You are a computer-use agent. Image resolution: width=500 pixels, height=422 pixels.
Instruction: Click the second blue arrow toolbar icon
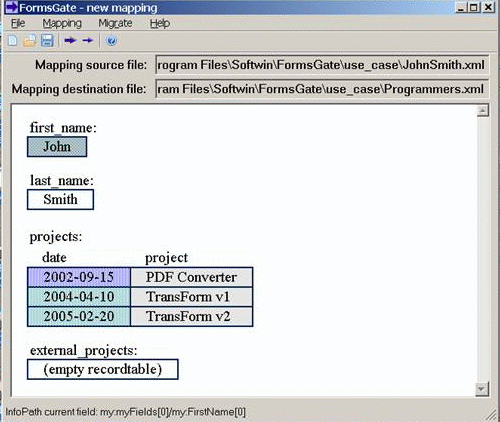(88, 40)
